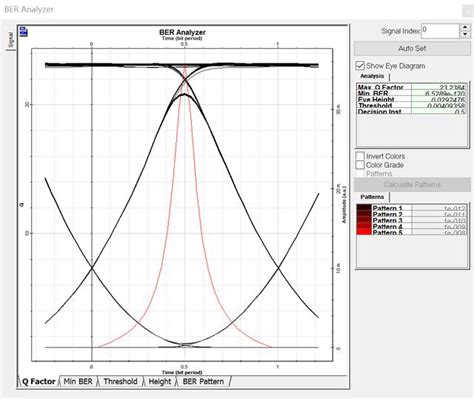This screenshot has height=399, width=474.
Task: Click the vertical Signal tab on the left
Action: 11,39
